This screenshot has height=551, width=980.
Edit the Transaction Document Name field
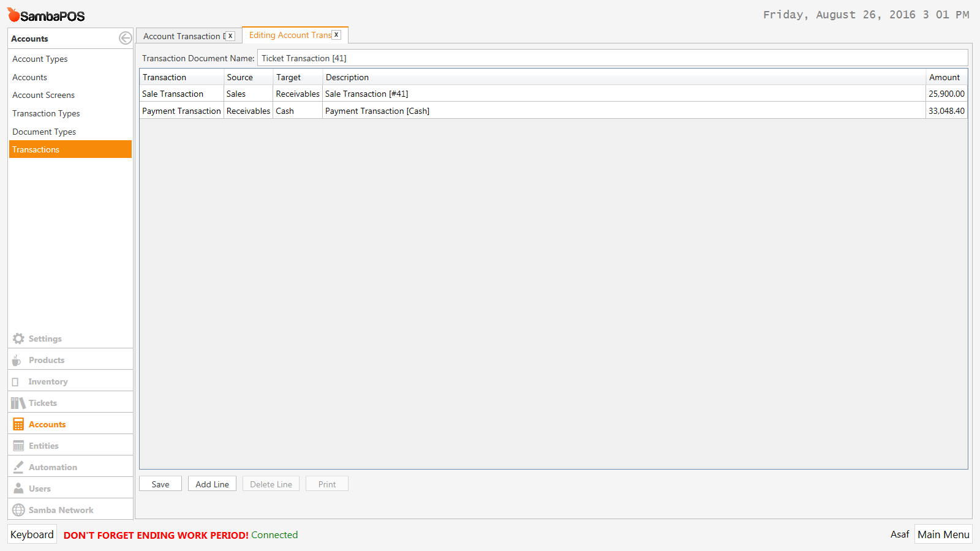[x=612, y=58]
